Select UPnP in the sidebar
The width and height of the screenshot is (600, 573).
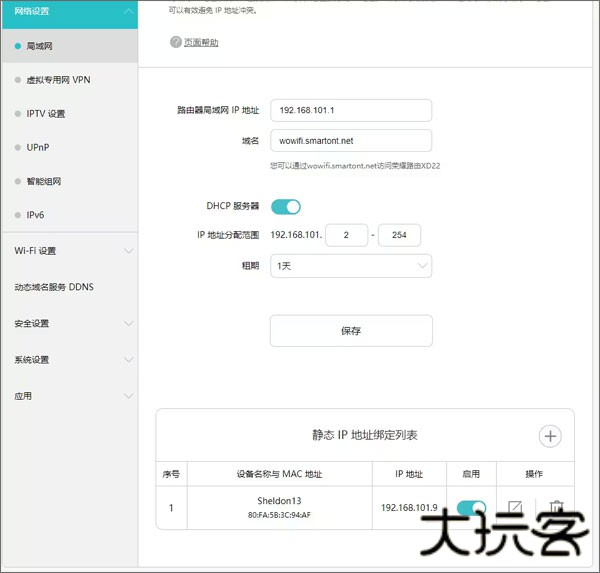(37, 147)
